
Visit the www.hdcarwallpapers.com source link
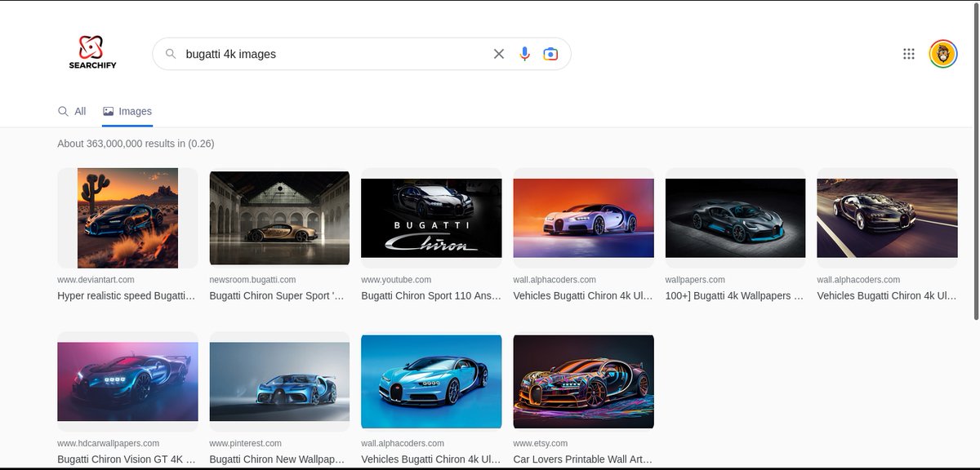pyautogui.click(x=108, y=443)
